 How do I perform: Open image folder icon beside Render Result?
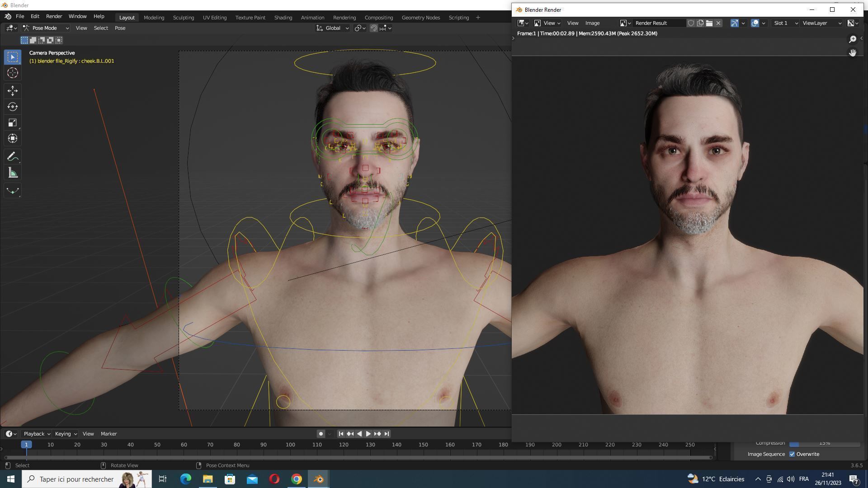point(709,23)
